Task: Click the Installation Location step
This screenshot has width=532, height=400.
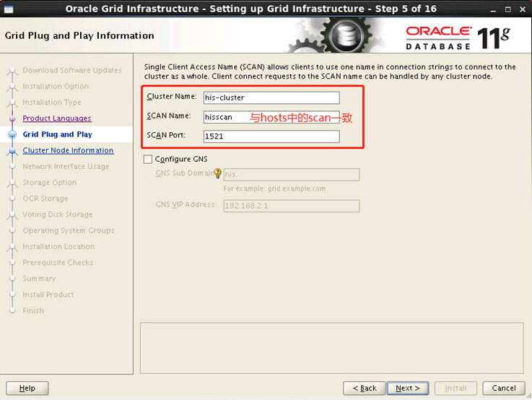Action: [x=58, y=247]
